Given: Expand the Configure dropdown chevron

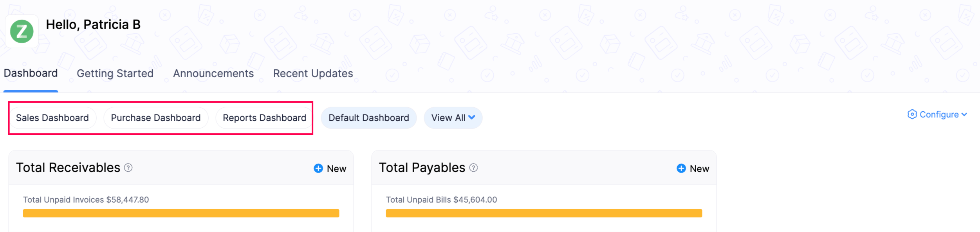Looking at the screenshot, I should (964, 114).
